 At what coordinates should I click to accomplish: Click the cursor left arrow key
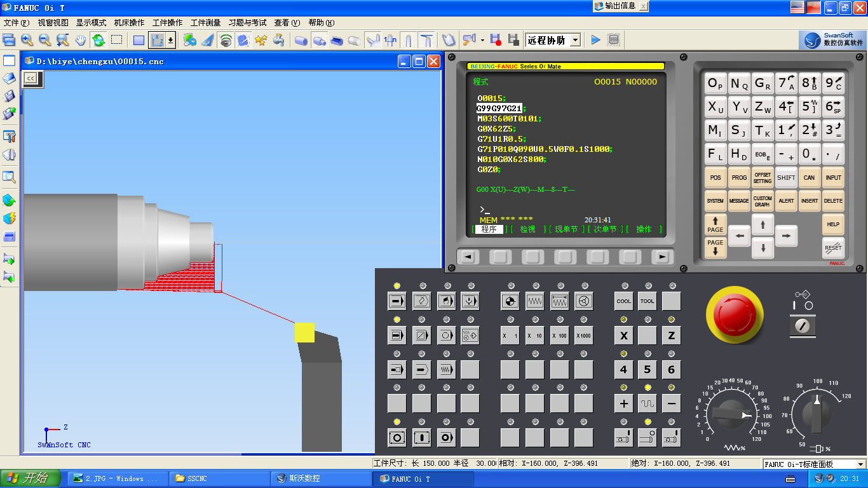739,236
